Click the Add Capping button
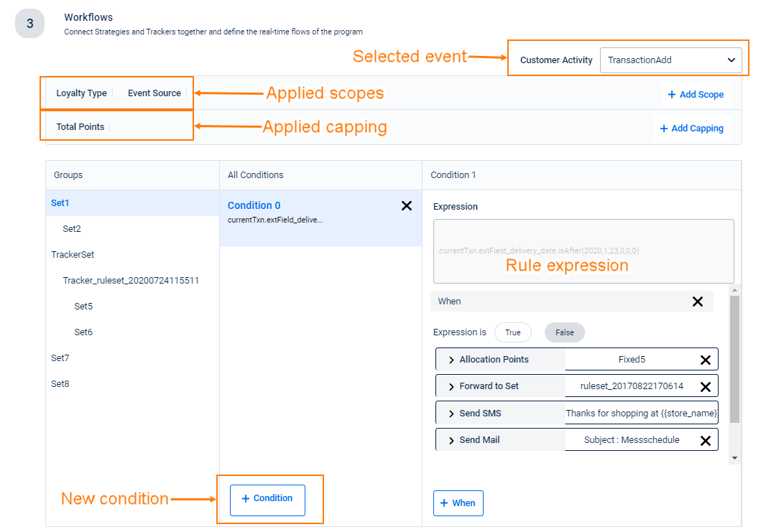Image resolution: width=766 pixels, height=532 pixels. click(x=691, y=128)
